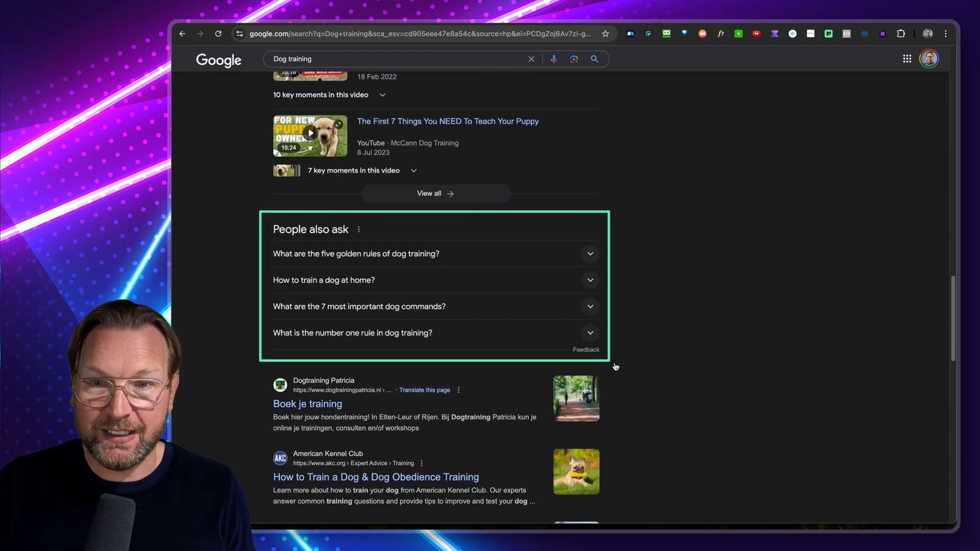
Task: Open the blue waveform extension icon
Action: [865, 34]
